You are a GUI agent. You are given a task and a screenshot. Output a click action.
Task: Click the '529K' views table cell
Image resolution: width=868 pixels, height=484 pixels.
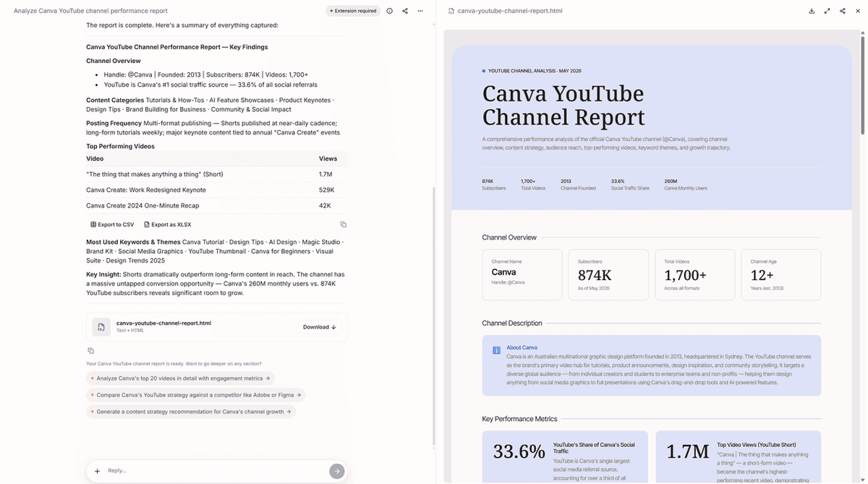pos(326,190)
